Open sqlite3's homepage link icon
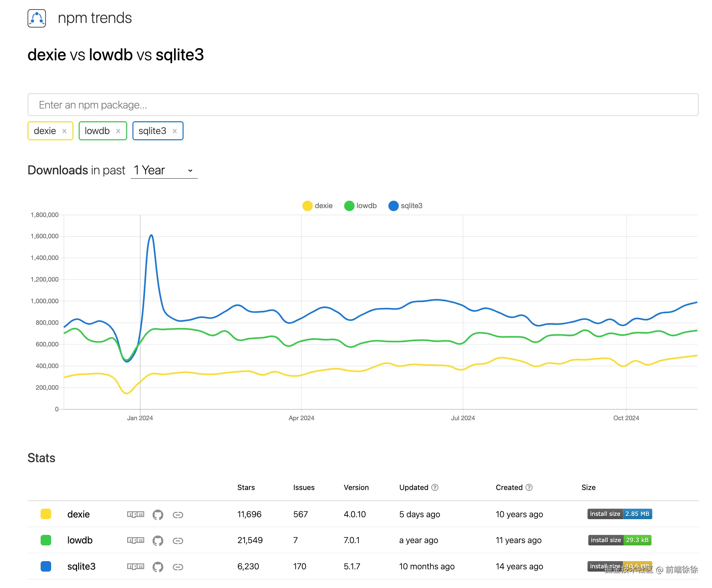Image resolution: width=712 pixels, height=588 pixels. pos(178,567)
